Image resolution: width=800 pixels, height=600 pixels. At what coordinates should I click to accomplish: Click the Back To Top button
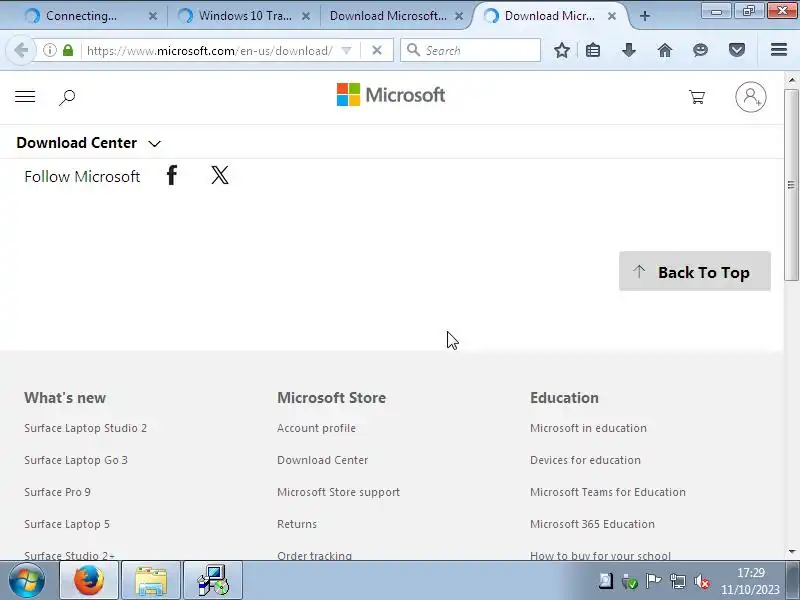point(695,271)
